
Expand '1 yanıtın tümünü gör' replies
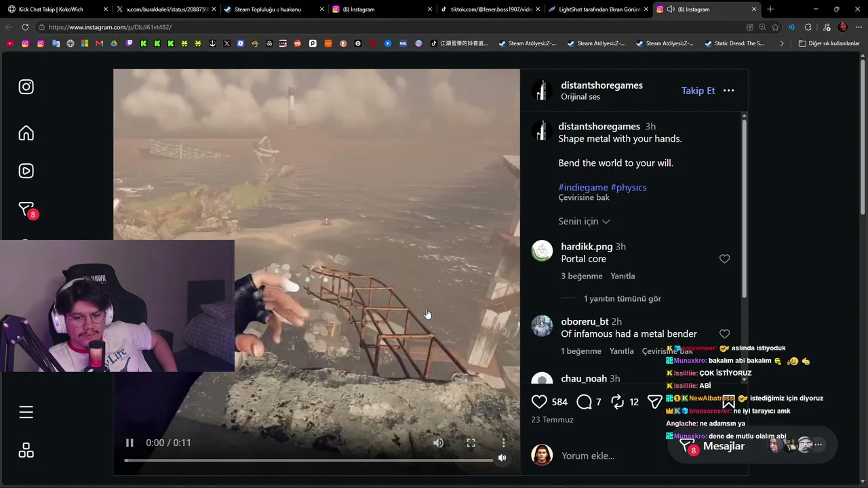click(x=623, y=299)
